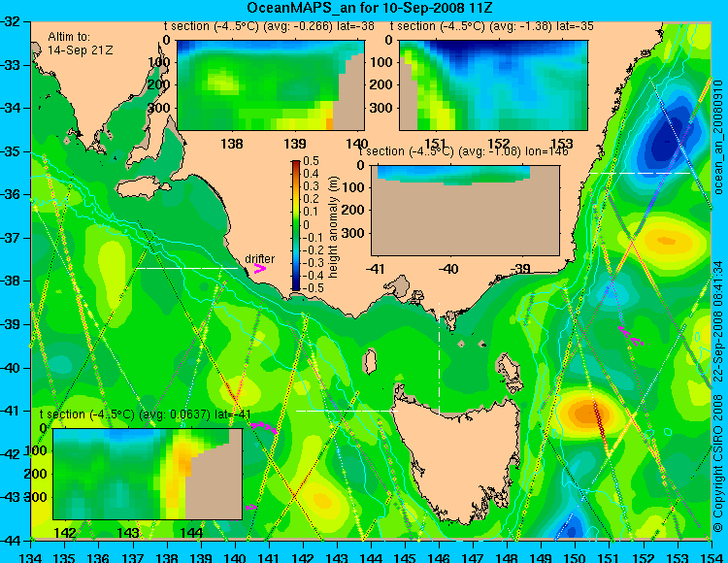Screen dimensions: 728x563
Task: Click the height anomaly color bar
Action: coord(296,225)
